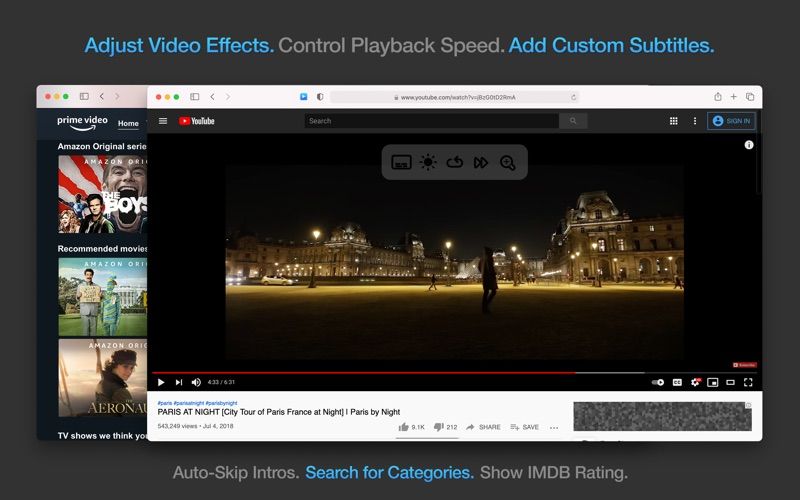Open YouTube three-dot settings menu
Viewport: 800px width, 500px height.
pos(694,121)
